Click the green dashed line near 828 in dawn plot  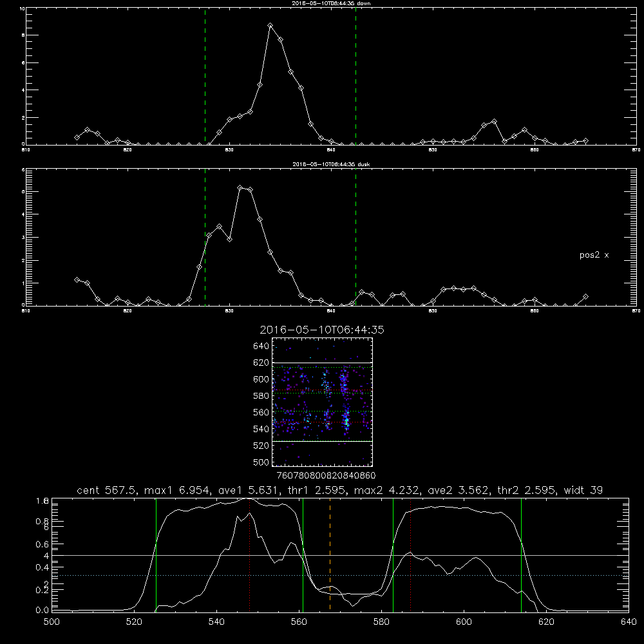coord(205,77)
